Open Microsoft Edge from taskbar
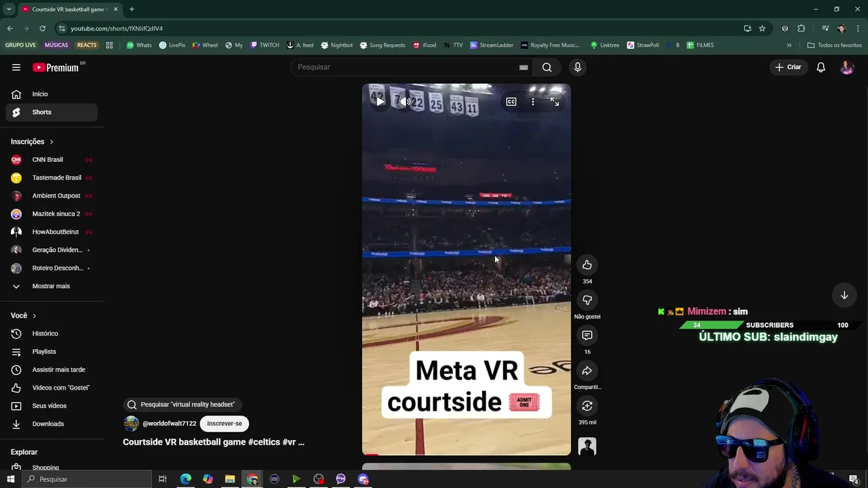 click(x=185, y=479)
